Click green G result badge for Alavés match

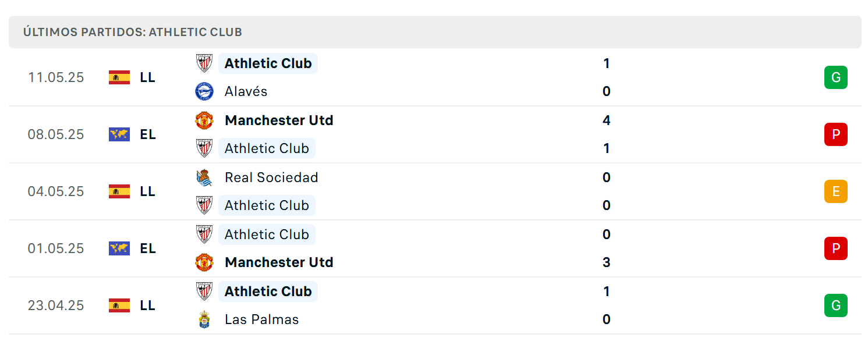click(835, 77)
